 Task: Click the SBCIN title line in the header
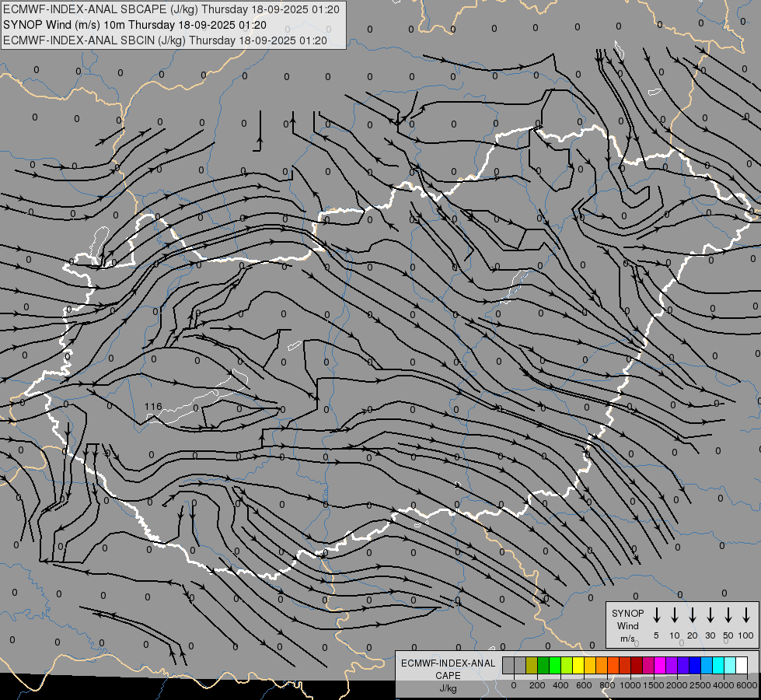165,40
